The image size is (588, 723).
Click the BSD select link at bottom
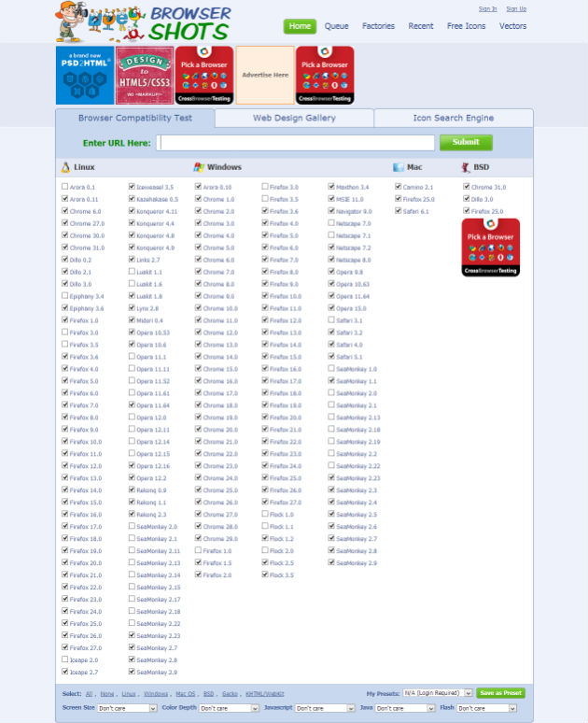click(209, 694)
